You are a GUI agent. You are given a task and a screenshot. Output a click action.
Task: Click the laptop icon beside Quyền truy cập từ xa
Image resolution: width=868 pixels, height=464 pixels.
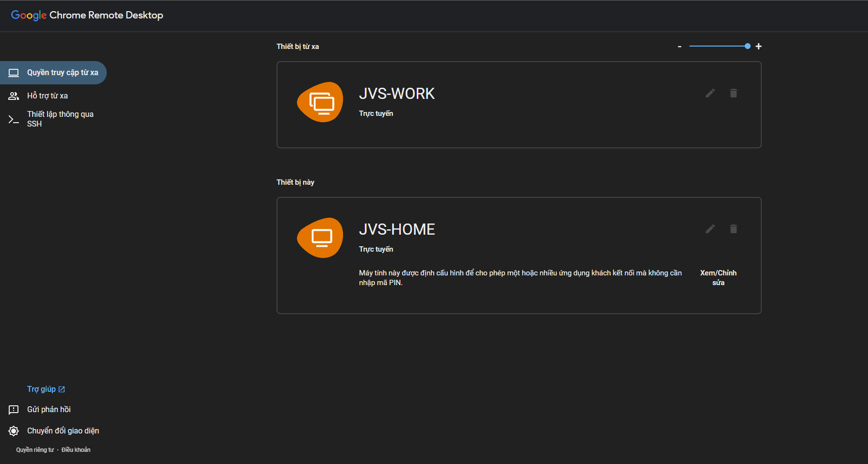point(14,73)
